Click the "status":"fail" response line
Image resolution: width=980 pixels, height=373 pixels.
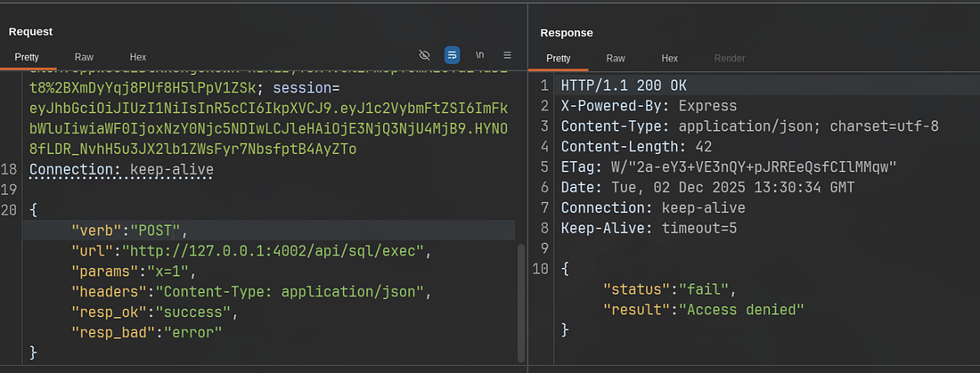[x=670, y=289]
